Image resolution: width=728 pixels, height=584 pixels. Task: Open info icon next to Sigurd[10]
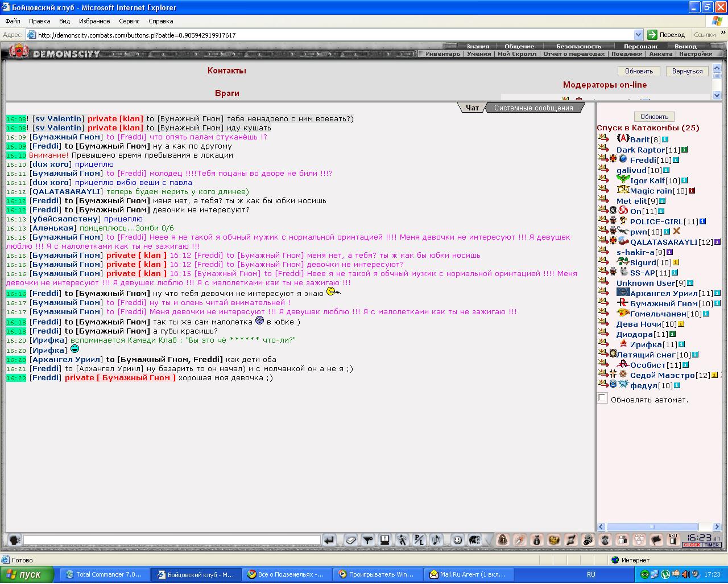(x=676, y=262)
